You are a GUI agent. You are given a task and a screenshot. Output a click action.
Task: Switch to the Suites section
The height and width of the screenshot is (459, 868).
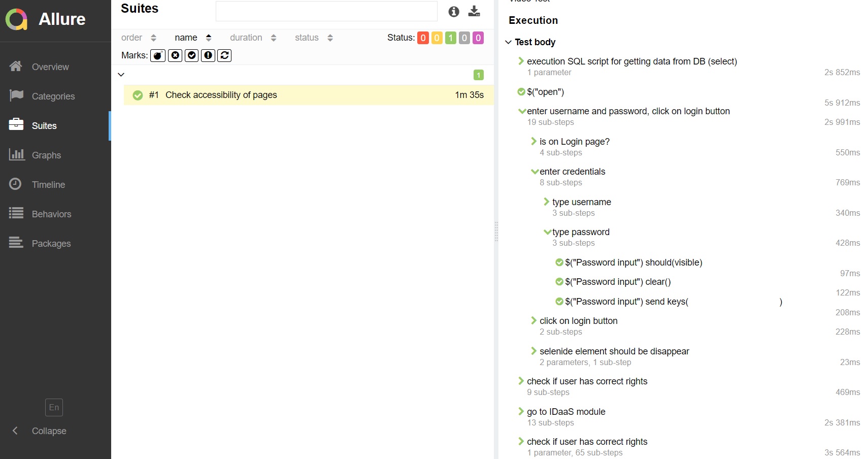pyautogui.click(x=44, y=125)
